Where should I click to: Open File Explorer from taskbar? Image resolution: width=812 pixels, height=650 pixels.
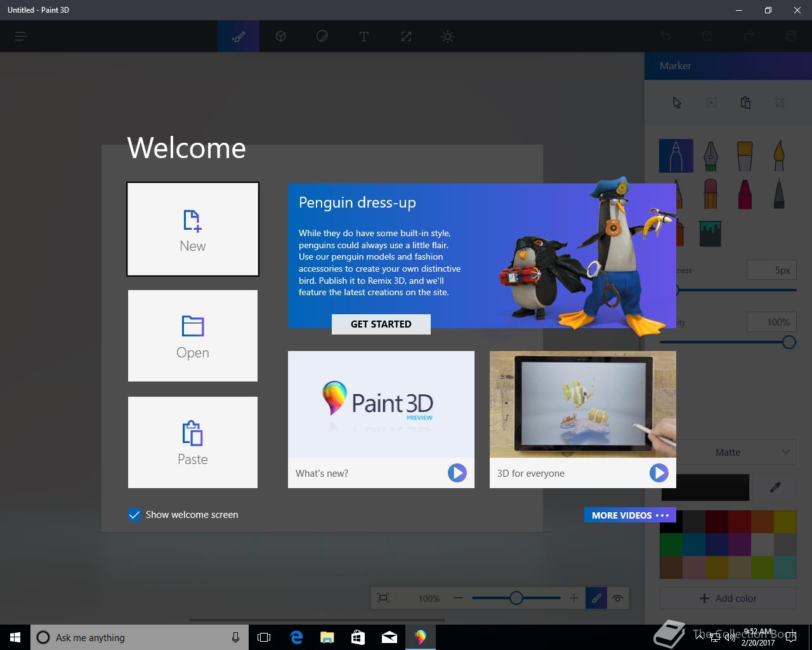[327, 637]
